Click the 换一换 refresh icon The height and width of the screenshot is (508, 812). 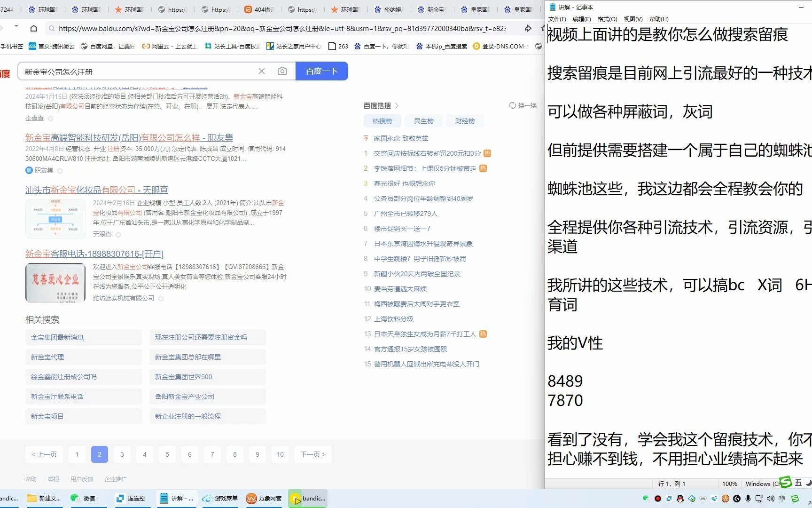(513, 105)
